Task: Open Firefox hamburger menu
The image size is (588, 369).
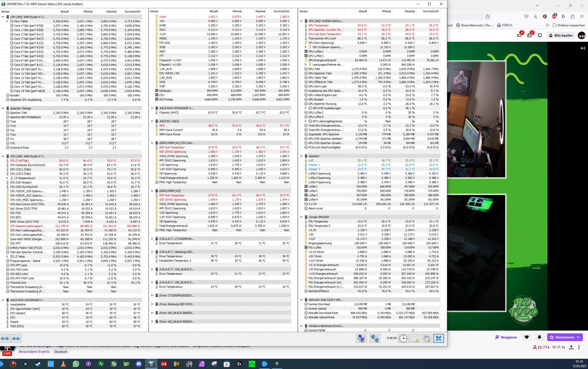Action: (x=582, y=16)
